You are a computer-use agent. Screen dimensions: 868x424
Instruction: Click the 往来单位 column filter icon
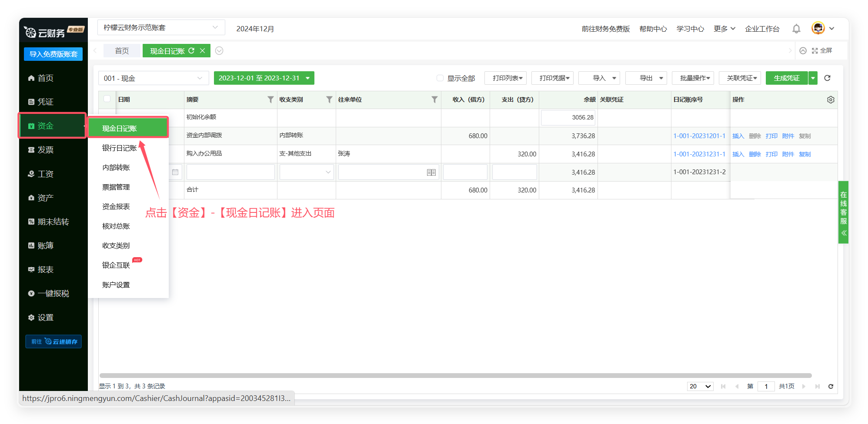[434, 100]
